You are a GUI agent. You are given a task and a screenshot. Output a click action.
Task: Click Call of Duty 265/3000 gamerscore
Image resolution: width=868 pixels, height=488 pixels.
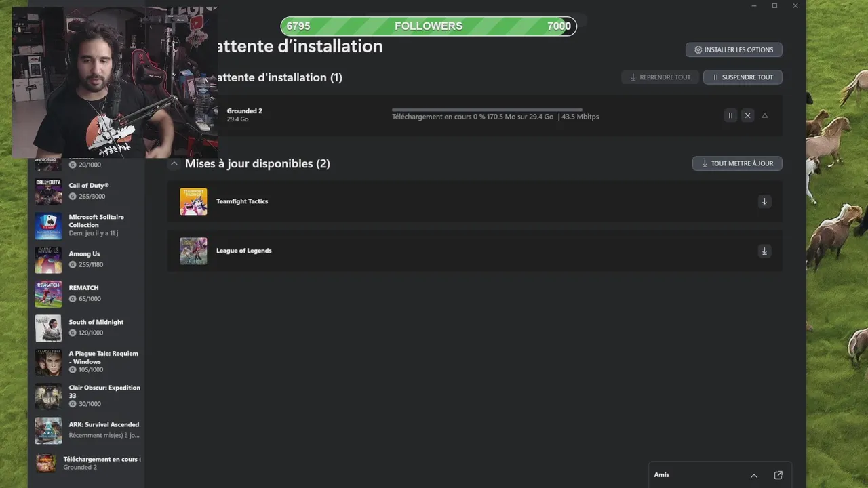(x=87, y=196)
